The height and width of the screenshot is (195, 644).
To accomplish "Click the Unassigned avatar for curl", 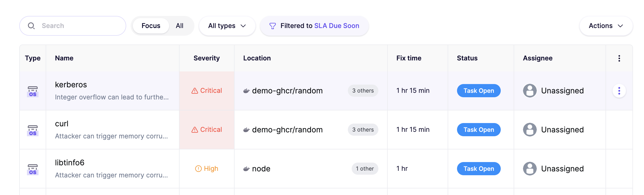I will pyautogui.click(x=530, y=130).
